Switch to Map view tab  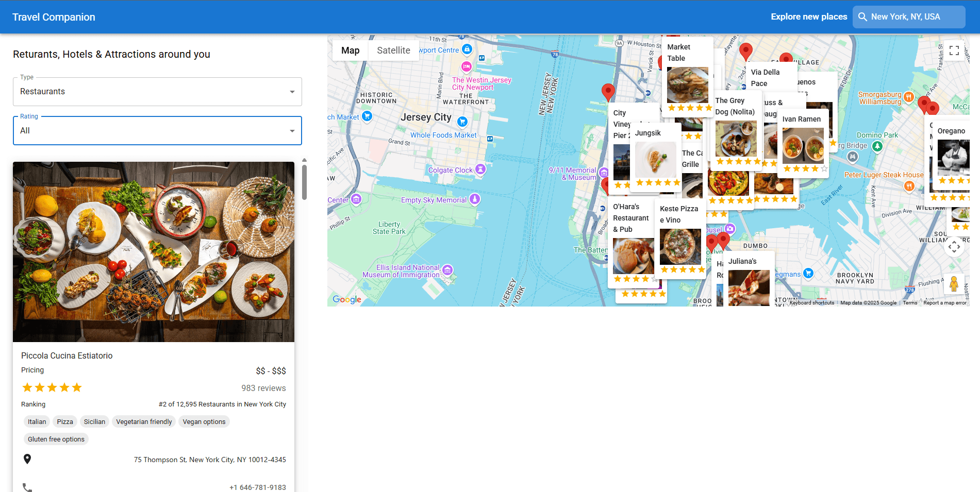pyautogui.click(x=350, y=50)
